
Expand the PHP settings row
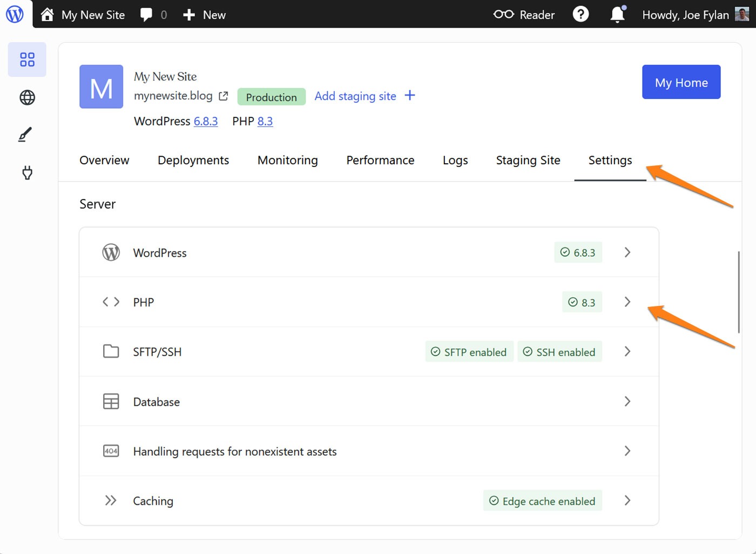[627, 302]
